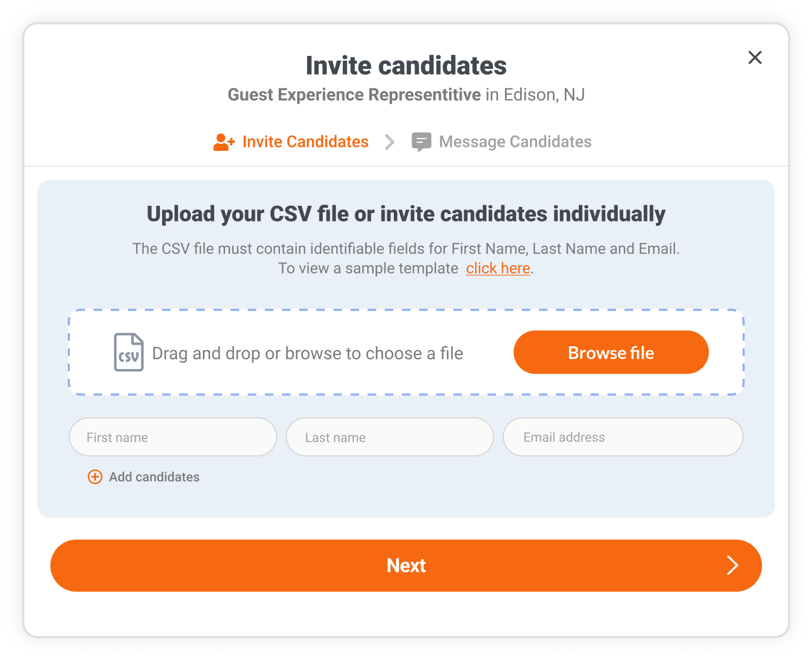Image resolution: width=812 pixels, height=660 pixels.
Task: Click the chevron between the two steps
Action: click(389, 142)
